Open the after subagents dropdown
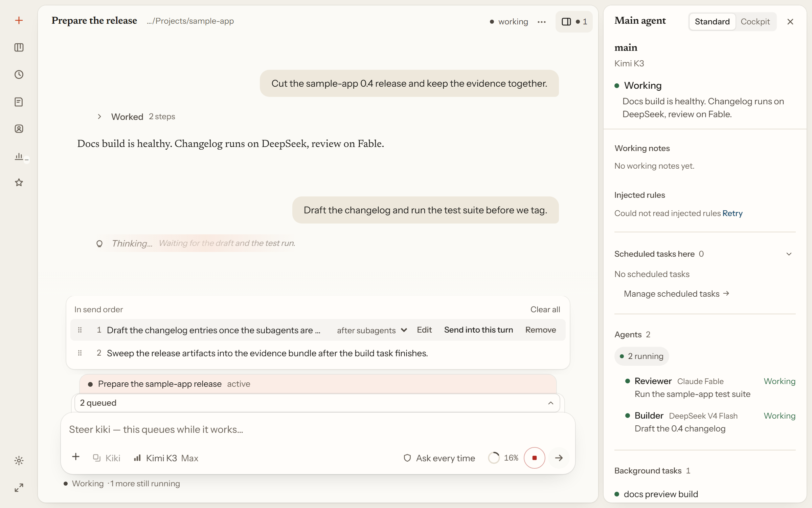The width and height of the screenshot is (812, 508). (372, 330)
